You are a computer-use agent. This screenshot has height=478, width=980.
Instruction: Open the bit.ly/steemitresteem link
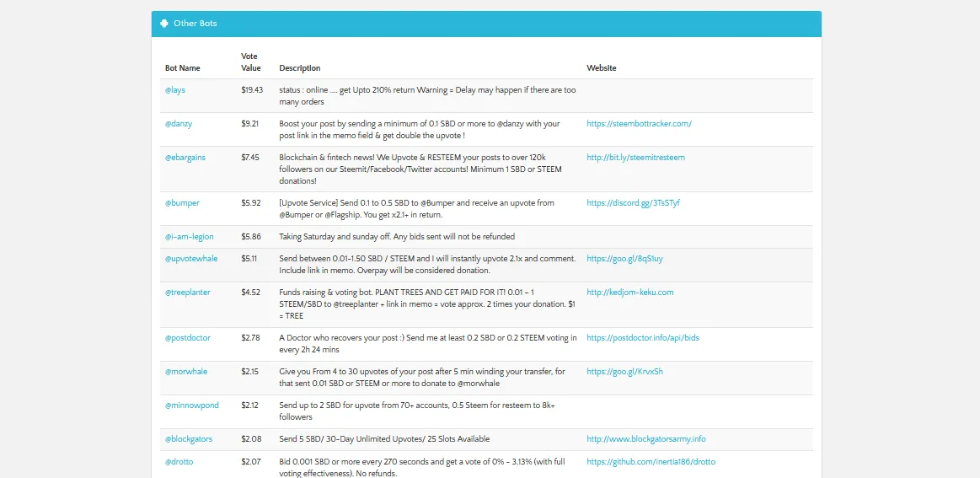[x=635, y=158]
